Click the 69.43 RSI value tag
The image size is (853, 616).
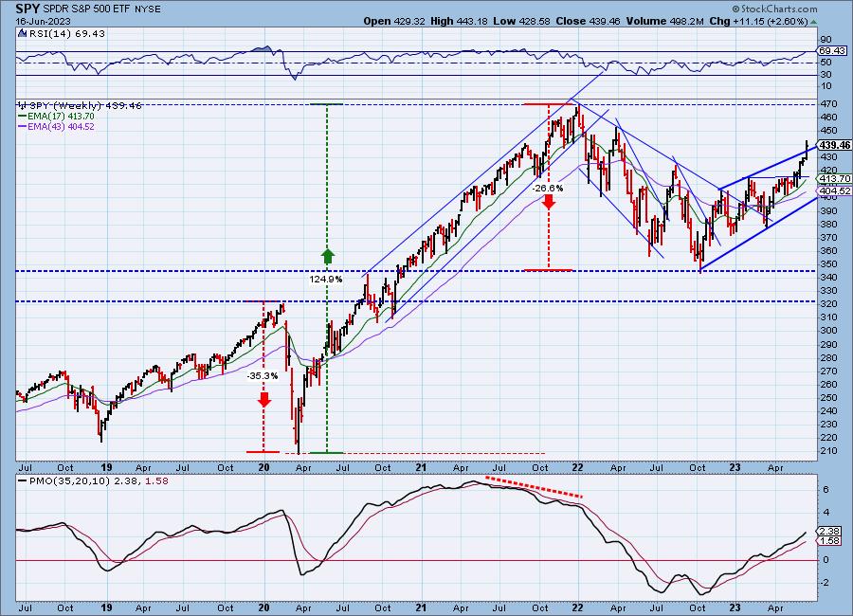coord(832,50)
